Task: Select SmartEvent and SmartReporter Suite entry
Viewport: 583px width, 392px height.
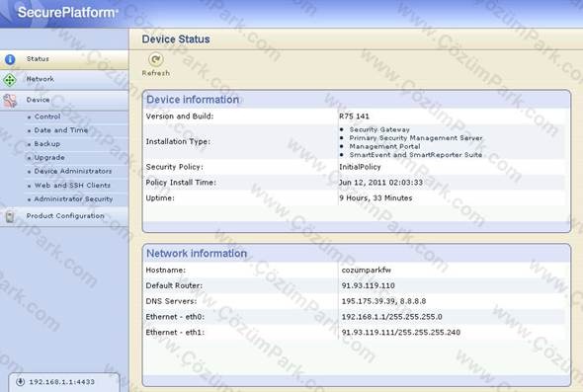Action: coord(416,155)
